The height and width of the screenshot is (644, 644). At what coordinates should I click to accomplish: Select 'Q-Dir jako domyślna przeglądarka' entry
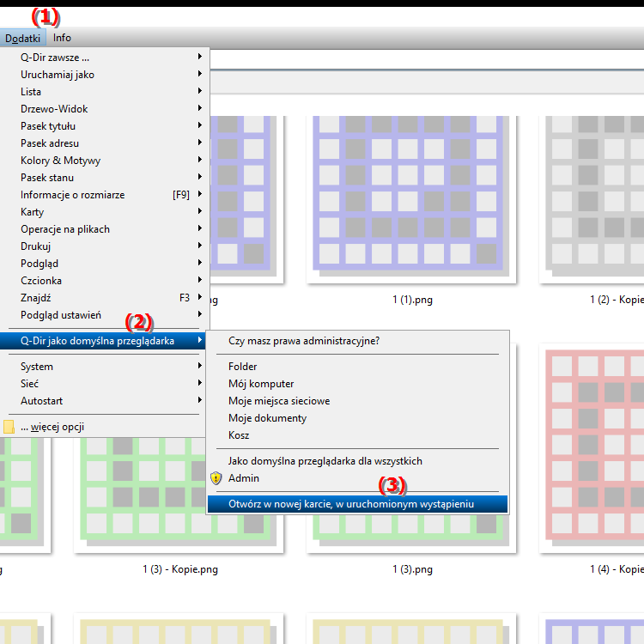pyautogui.click(x=103, y=341)
